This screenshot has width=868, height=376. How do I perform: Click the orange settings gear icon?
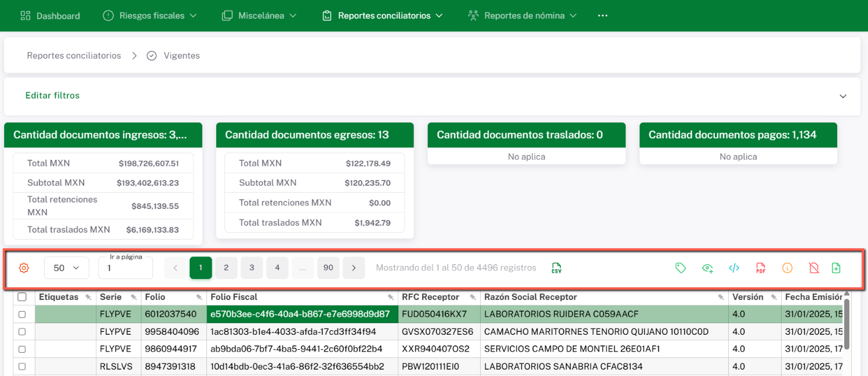(x=24, y=268)
